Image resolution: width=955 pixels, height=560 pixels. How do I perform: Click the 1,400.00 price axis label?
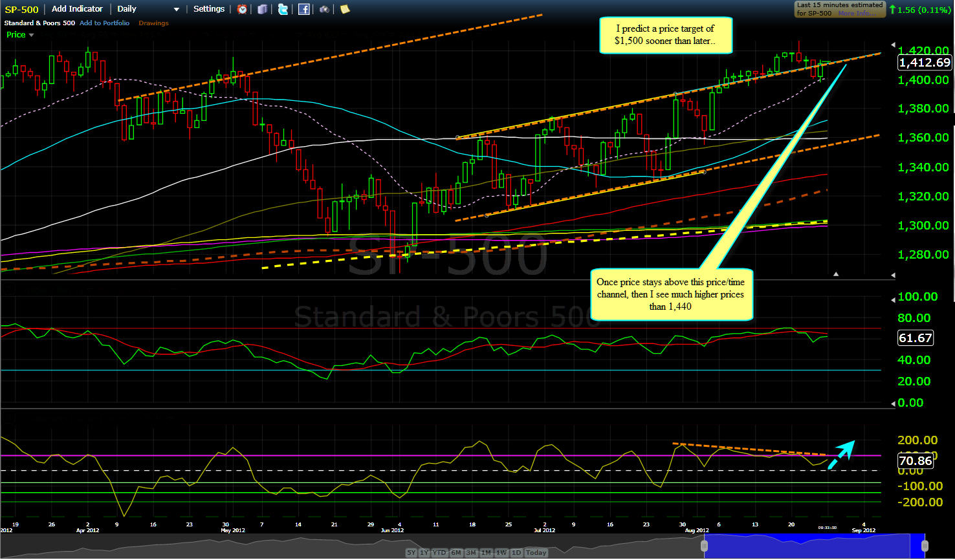pyautogui.click(x=923, y=80)
